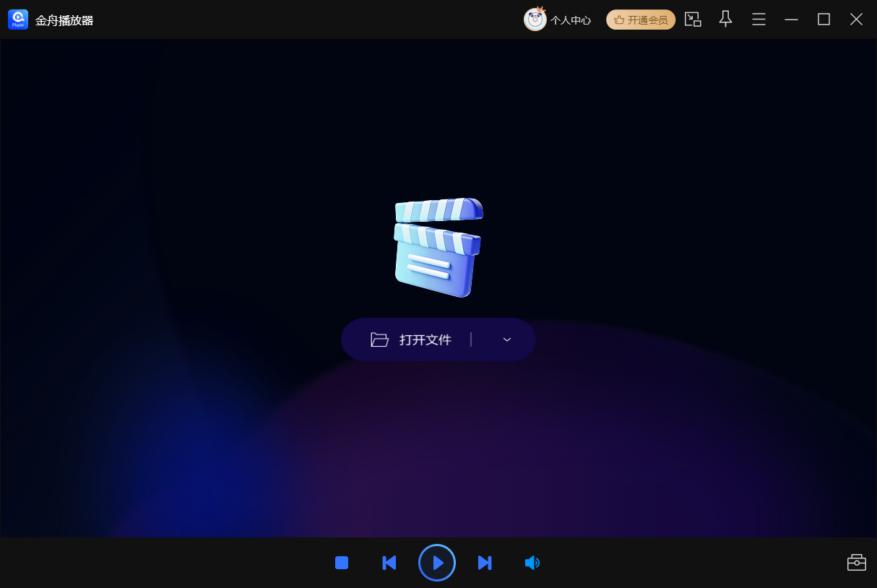This screenshot has height=588, width=877.
Task: Click the 开通会员 membership button
Action: point(641,20)
